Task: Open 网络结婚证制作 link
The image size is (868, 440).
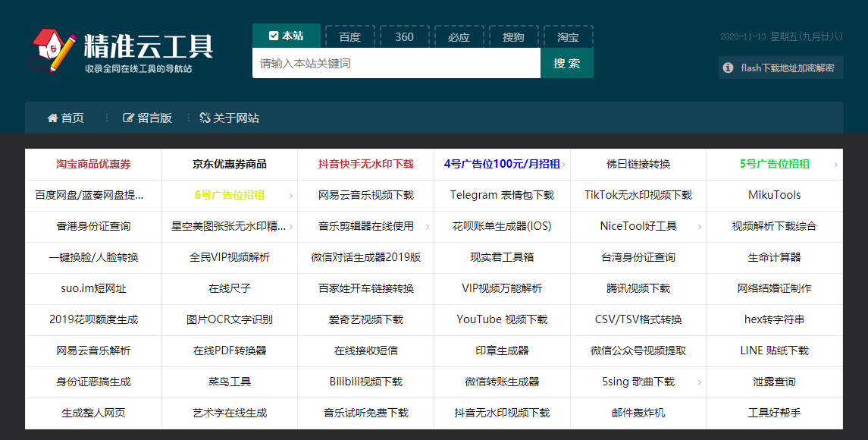Action: (x=775, y=288)
